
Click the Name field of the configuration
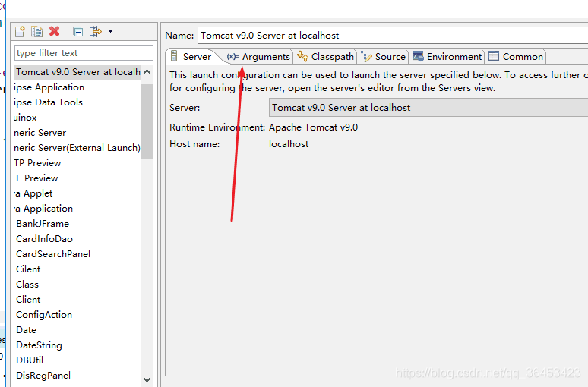coord(393,35)
